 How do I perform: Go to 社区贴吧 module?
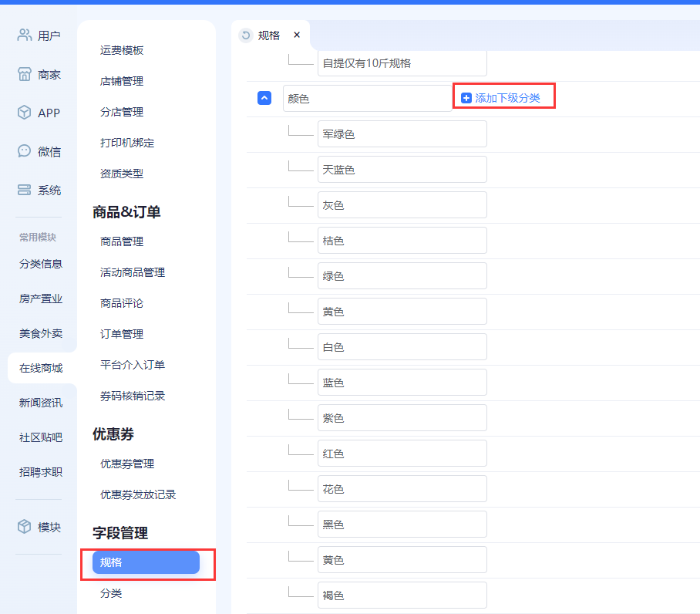(x=41, y=437)
